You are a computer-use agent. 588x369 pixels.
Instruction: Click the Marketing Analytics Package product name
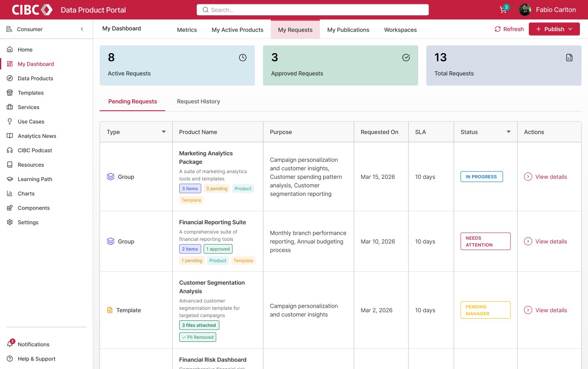tap(206, 158)
